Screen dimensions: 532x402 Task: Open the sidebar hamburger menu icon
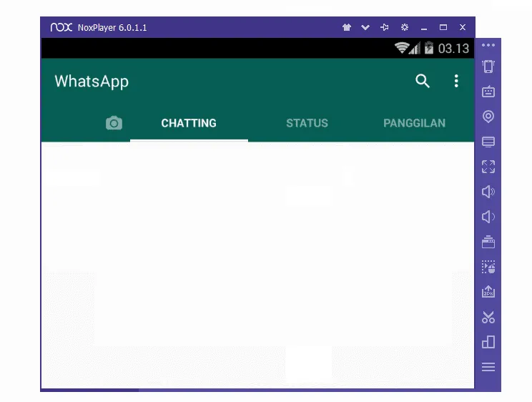(x=488, y=367)
